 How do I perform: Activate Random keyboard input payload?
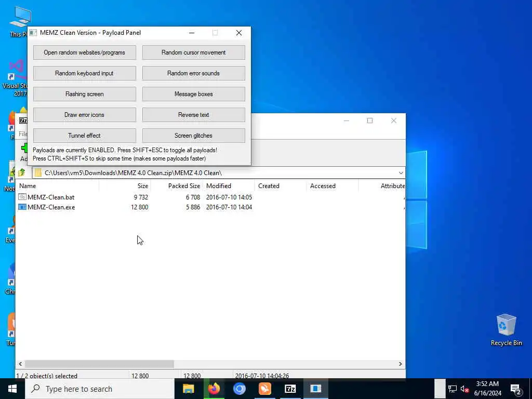click(85, 73)
